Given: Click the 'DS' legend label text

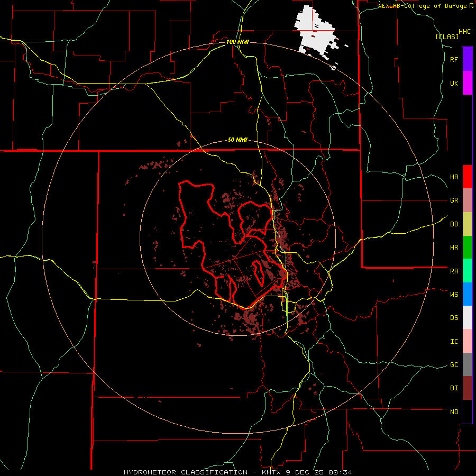Looking at the screenshot, I should 454,317.
